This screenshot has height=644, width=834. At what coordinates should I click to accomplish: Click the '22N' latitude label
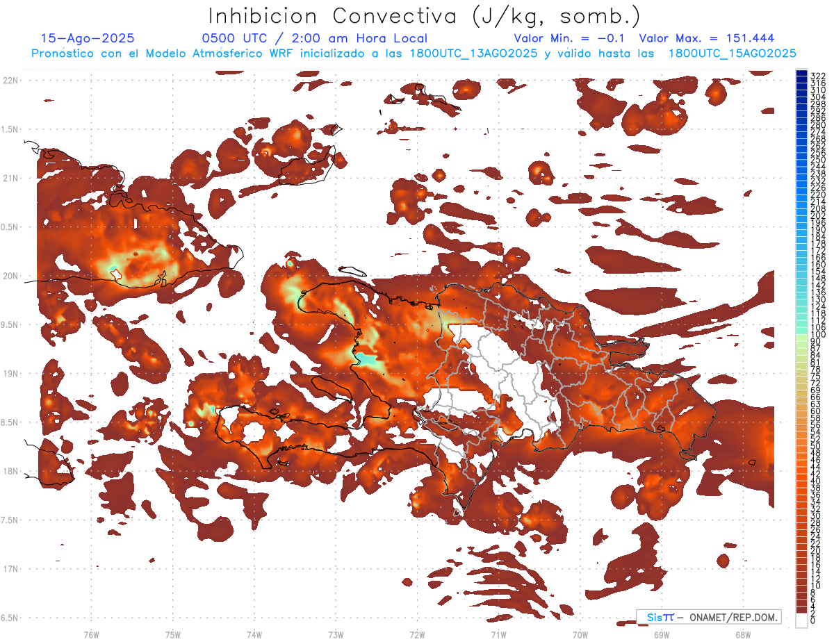(x=10, y=81)
